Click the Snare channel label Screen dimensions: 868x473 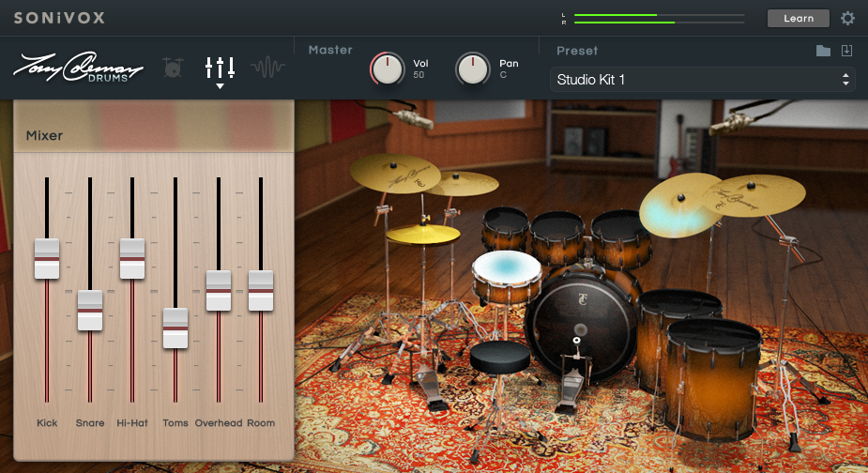tap(90, 422)
